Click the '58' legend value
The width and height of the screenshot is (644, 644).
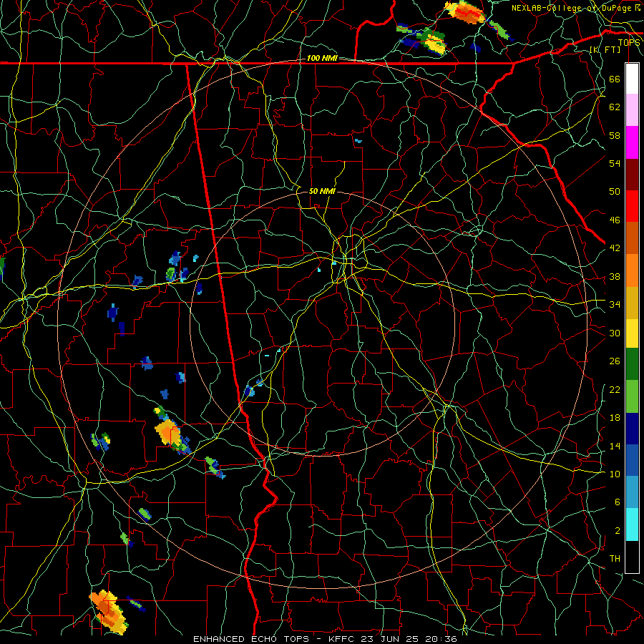[x=615, y=135]
